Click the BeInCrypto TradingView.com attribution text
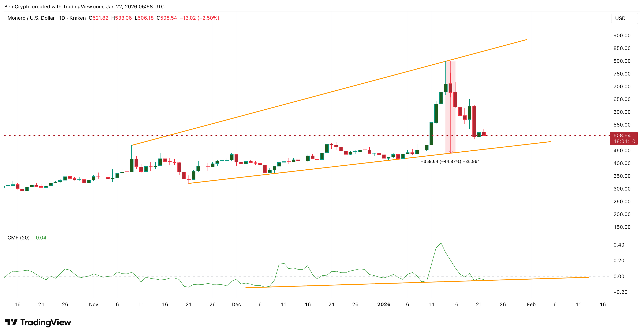The image size is (644, 335). (84, 6)
